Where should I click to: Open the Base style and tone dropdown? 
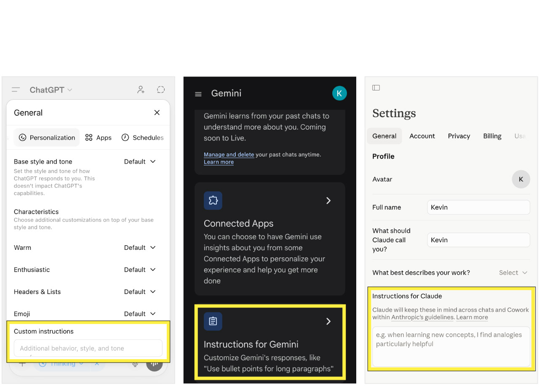tap(140, 162)
